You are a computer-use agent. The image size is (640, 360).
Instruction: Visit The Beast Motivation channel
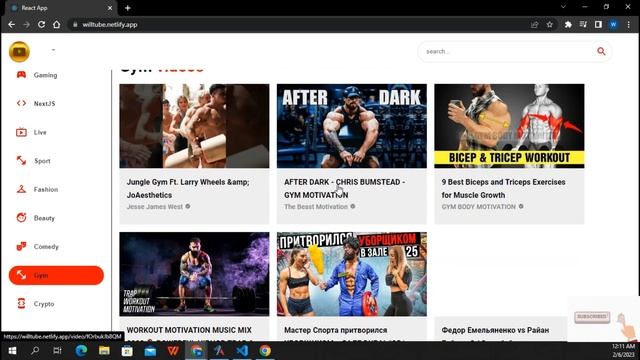(316, 207)
